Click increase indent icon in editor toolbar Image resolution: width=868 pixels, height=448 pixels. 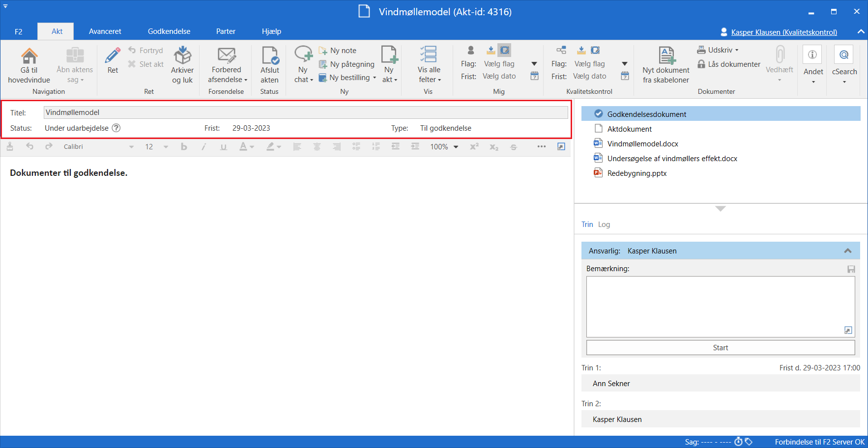(415, 146)
